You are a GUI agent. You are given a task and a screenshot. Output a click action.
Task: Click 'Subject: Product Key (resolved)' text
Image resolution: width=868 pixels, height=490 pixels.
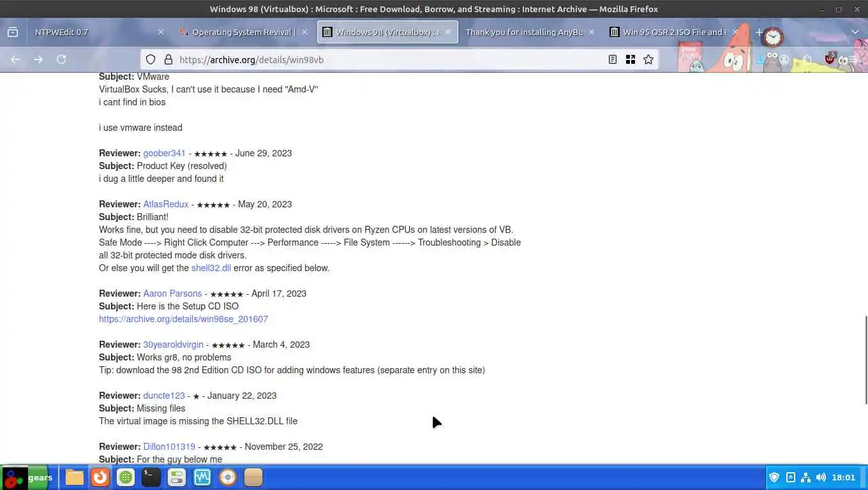click(163, 166)
